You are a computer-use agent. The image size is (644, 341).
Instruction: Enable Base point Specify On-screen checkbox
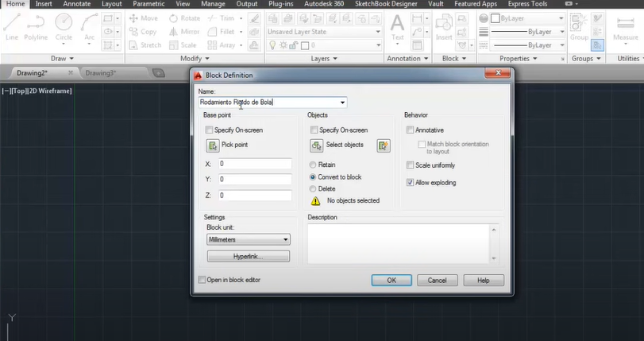point(209,130)
